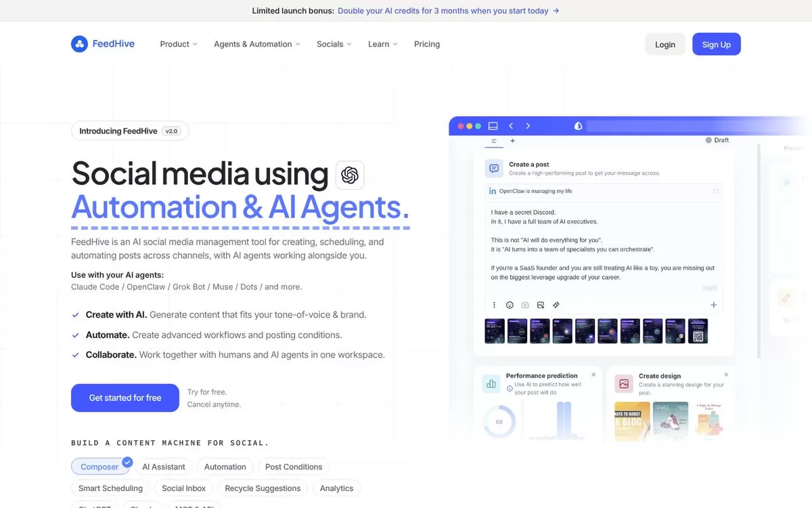Click the FeedHive brand name text
This screenshot has width=812, height=508.
[114, 44]
